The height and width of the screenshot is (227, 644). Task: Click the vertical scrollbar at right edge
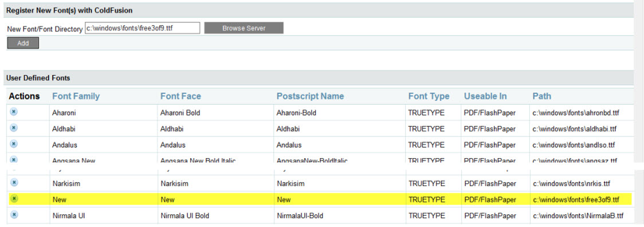639,82
